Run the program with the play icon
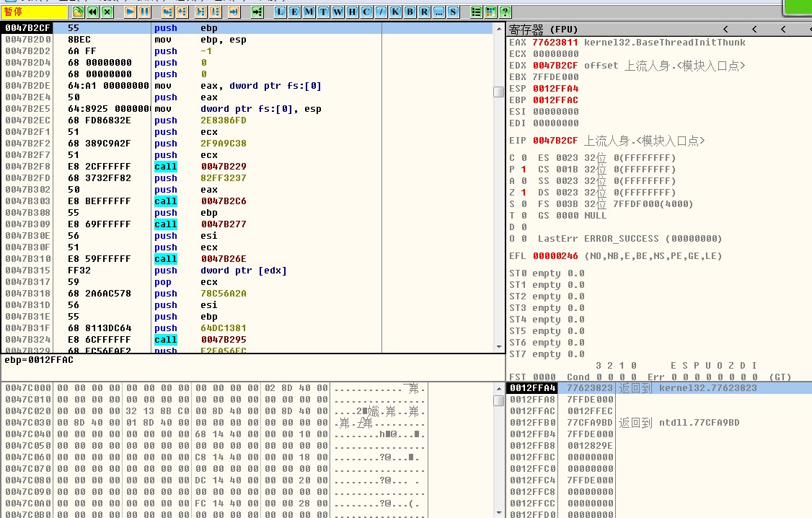812x518 pixels. (130, 12)
